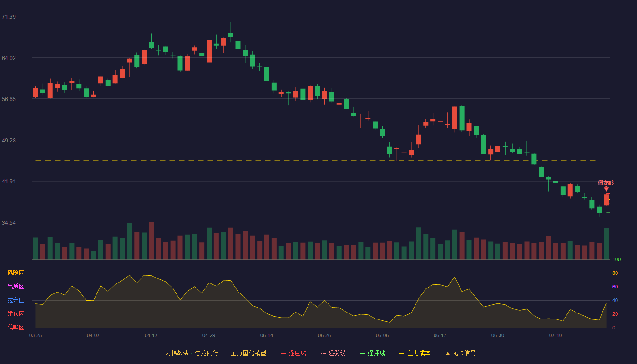Toggle the 强撑线 legend entry
Image resolution: width=637 pixels, height=364 pixels.
click(373, 353)
